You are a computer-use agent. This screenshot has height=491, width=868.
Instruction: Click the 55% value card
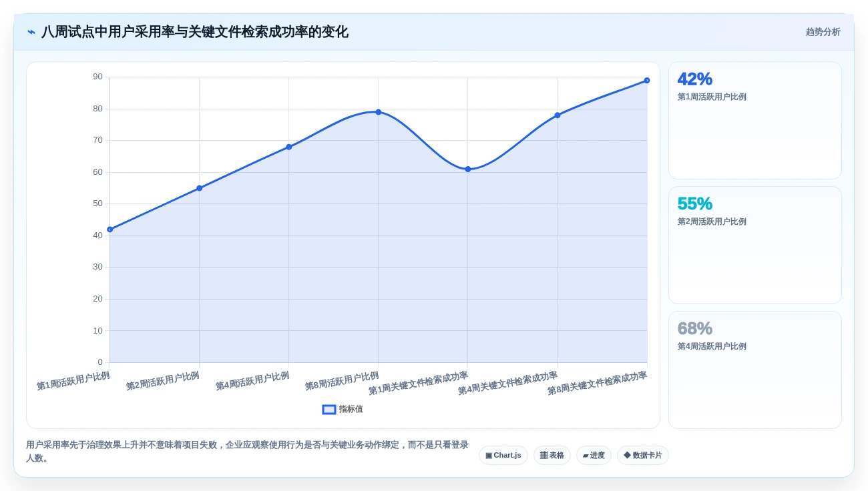(x=755, y=246)
